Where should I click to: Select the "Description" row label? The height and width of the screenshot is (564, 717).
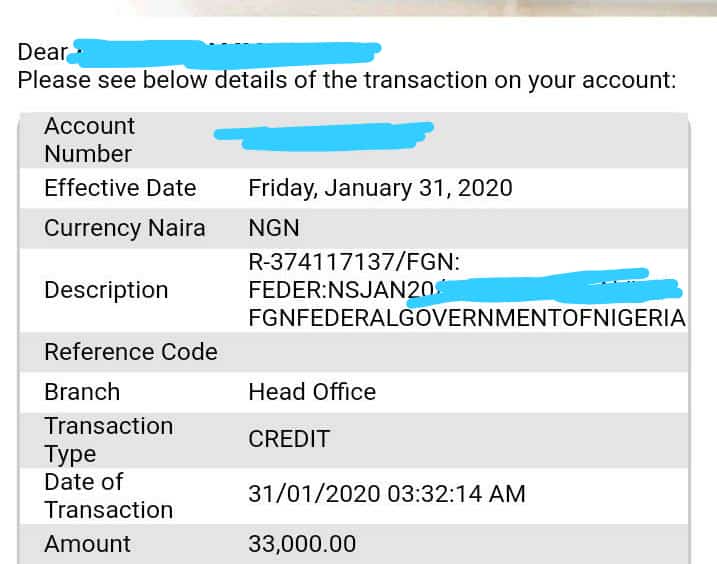(x=106, y=290)
